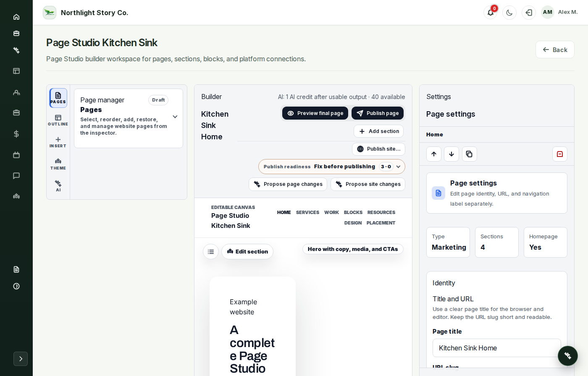Open the WORK nav item in canvas
This screenshot has width=588, height=376.
click(331, 212)
